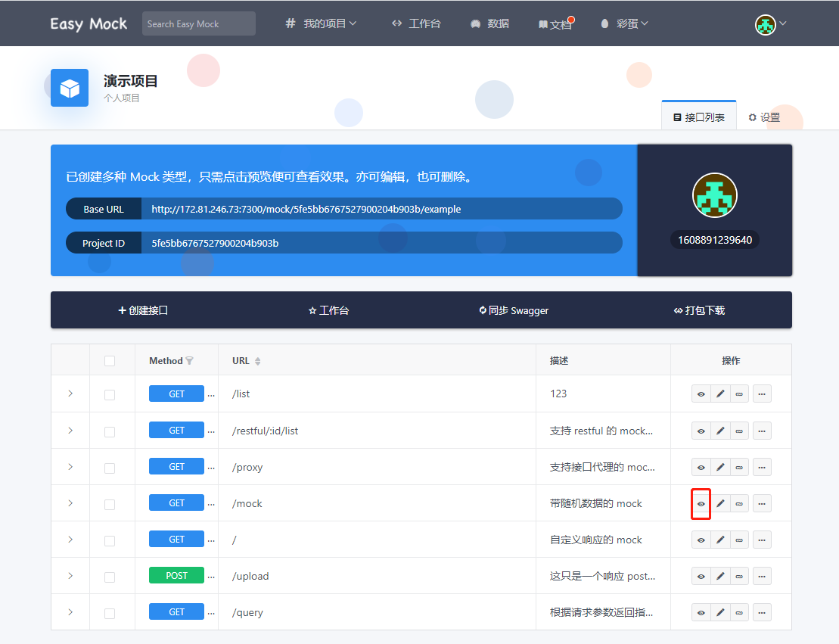Viewport: 839px width, 644px height.
Task: Expand the /mock row details
Action: (70, 503)
